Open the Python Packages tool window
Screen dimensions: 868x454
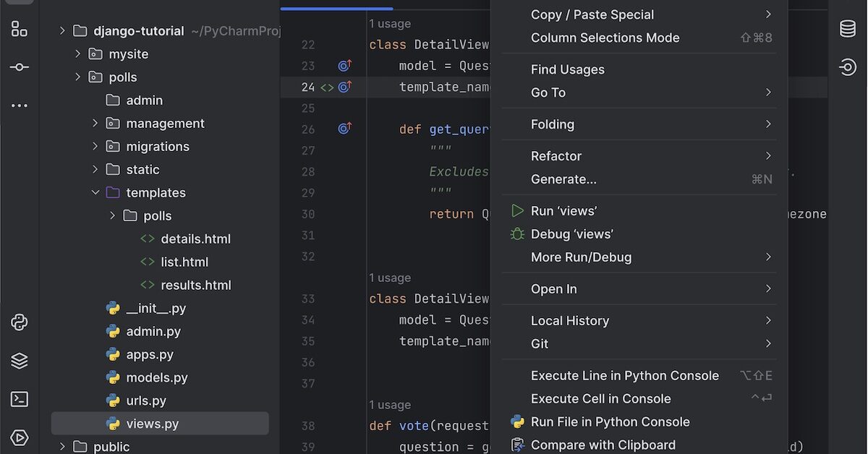click(x=20, y=361)
